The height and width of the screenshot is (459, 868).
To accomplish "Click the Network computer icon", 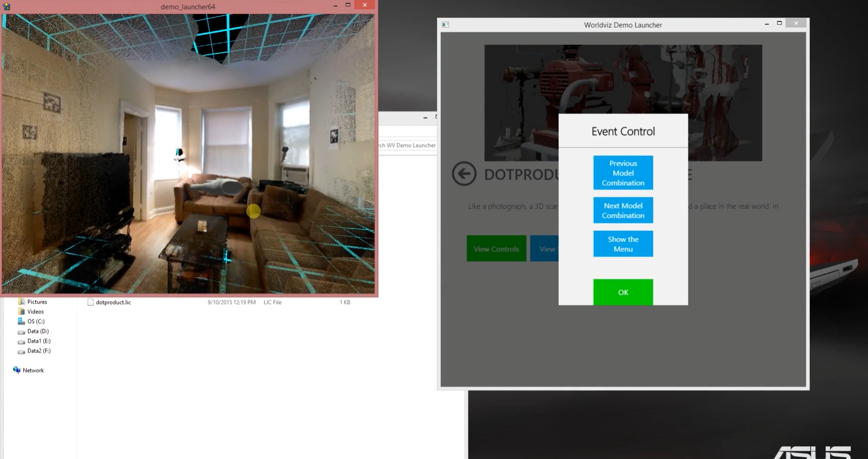I will pos(17,370).
